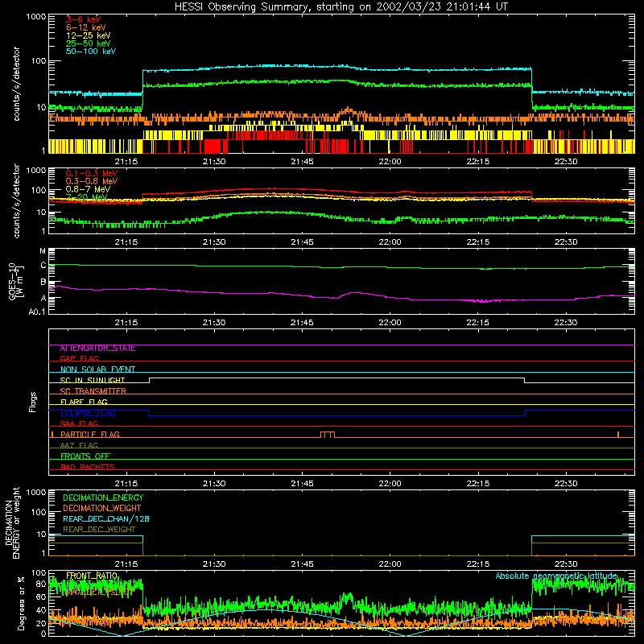This screenshot has height=644, width=644.
Task: Select the GAP_FLAG label
Action: (x=79, y=358)
